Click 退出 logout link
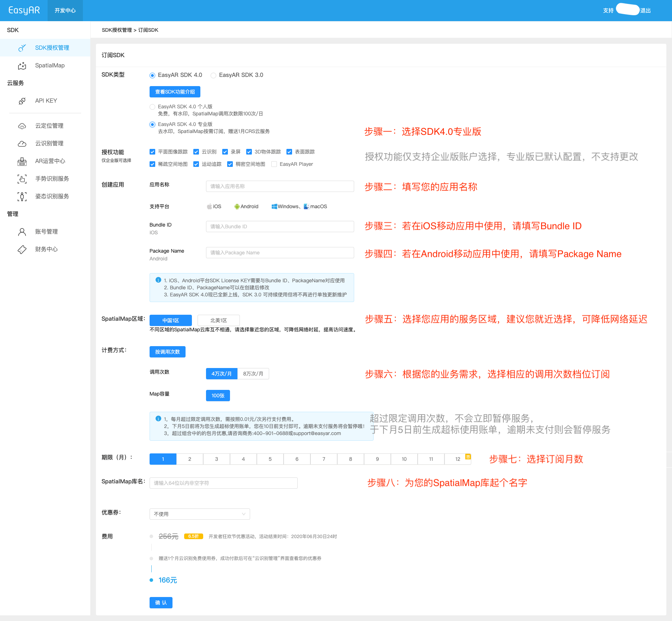 (x=646, y=11)
